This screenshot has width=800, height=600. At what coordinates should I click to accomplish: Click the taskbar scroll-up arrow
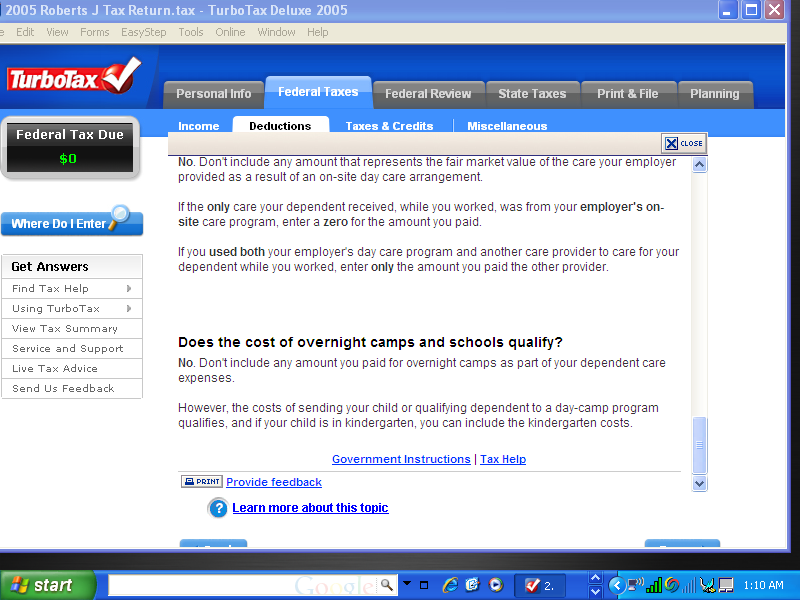click(x=595, y=579)
